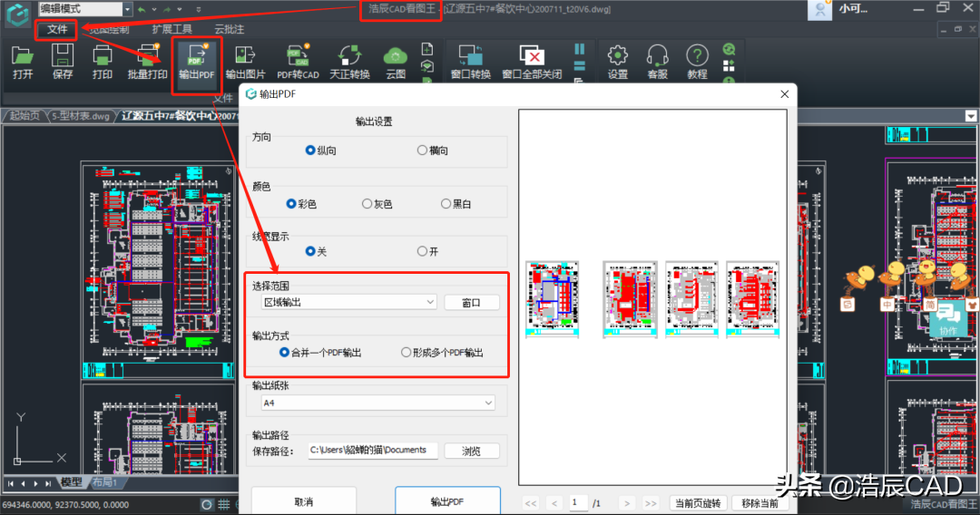980x515 pixels.
Task: Open the drawing tabs list dropdown
Action: (x=971, y=116)
